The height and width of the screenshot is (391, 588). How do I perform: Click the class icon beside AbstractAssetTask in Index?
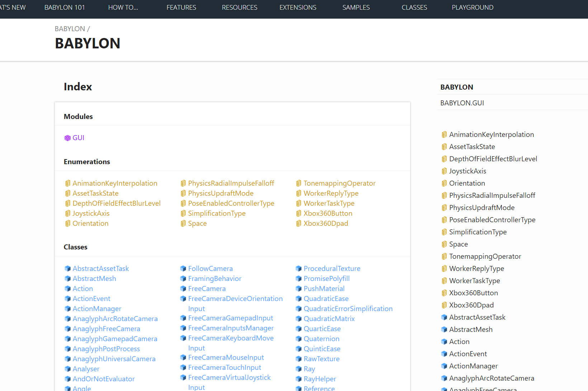pos(67,268)
